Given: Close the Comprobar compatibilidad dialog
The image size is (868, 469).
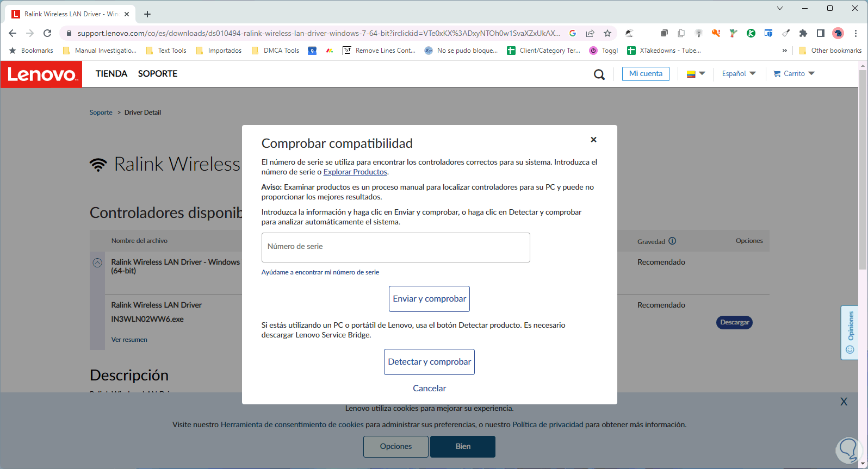Looking at the screenshot, I should point(593,140).
